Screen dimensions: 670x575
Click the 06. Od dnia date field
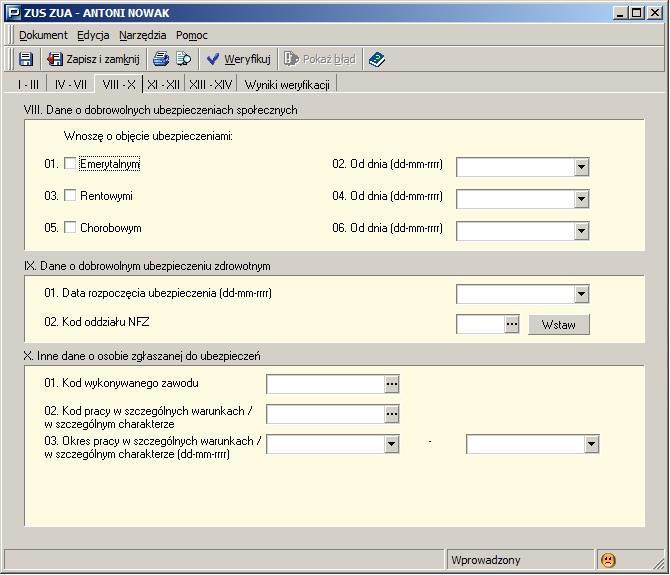(x=515, y=231)
